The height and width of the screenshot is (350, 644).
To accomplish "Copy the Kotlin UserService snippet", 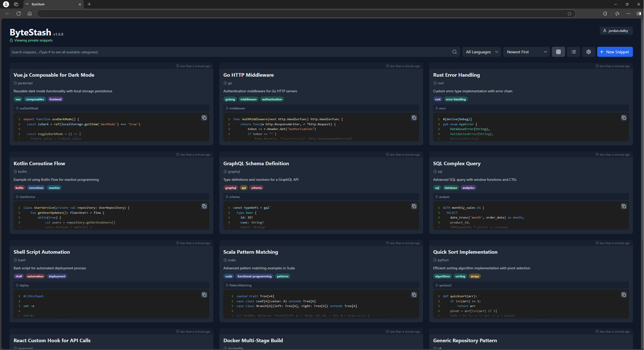I will pyautogui.click(x=204, y=206).
